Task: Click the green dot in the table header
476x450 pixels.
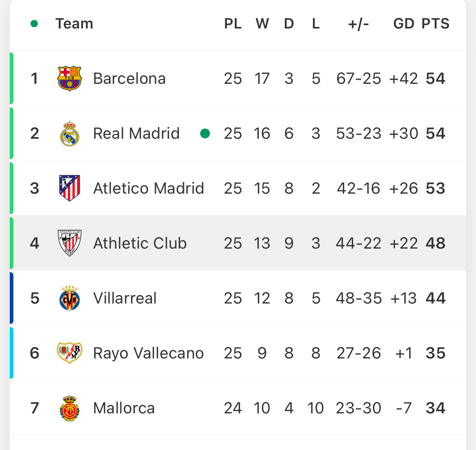Action: pos(34,24)
